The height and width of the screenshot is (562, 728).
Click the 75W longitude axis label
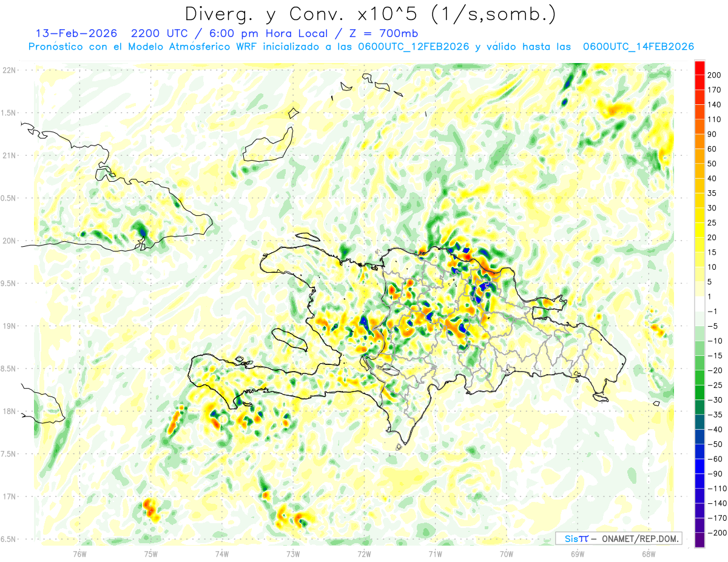pos(151,554)
